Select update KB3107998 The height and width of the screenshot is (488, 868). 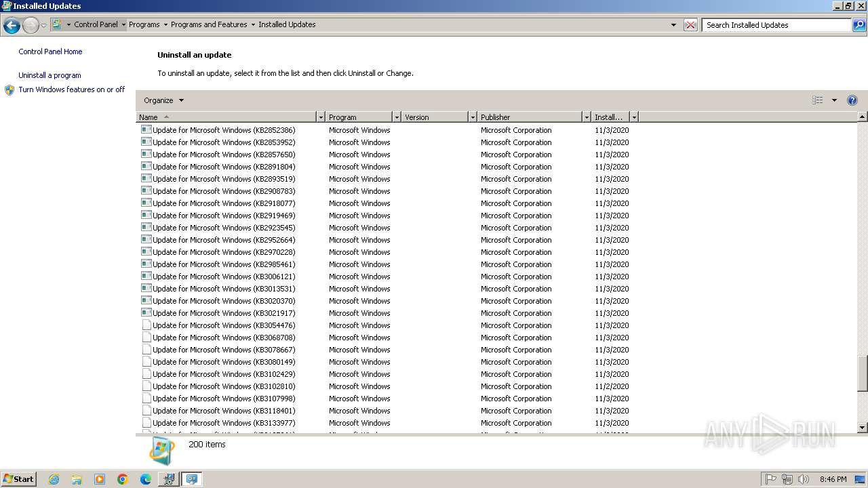click(x=224, y=399)
